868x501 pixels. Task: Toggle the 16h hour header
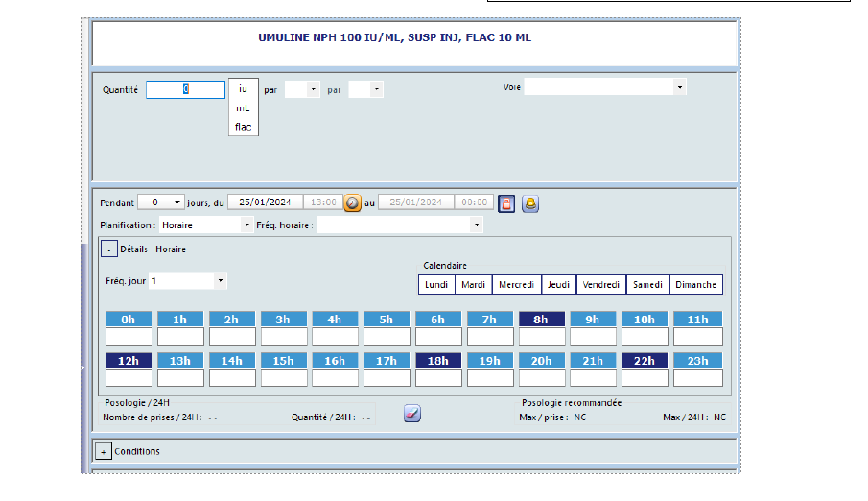coord(335,361)
